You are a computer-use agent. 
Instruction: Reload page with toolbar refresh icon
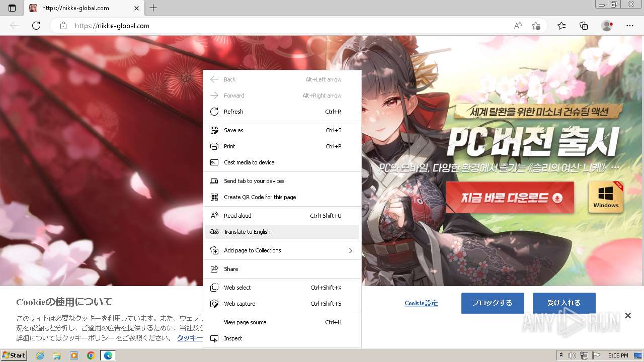click(36, 26)
